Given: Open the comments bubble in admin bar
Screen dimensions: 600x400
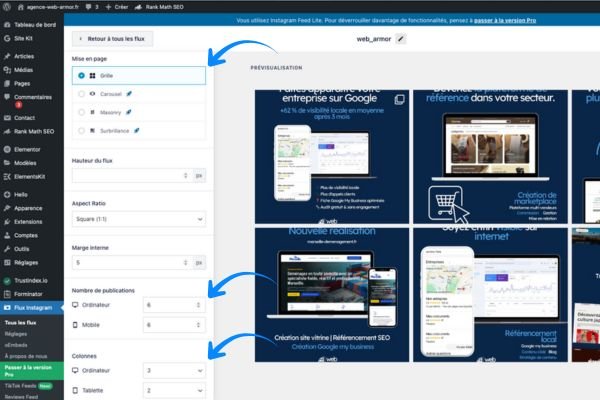Looking at the screenshot, I should coord(92,7).
